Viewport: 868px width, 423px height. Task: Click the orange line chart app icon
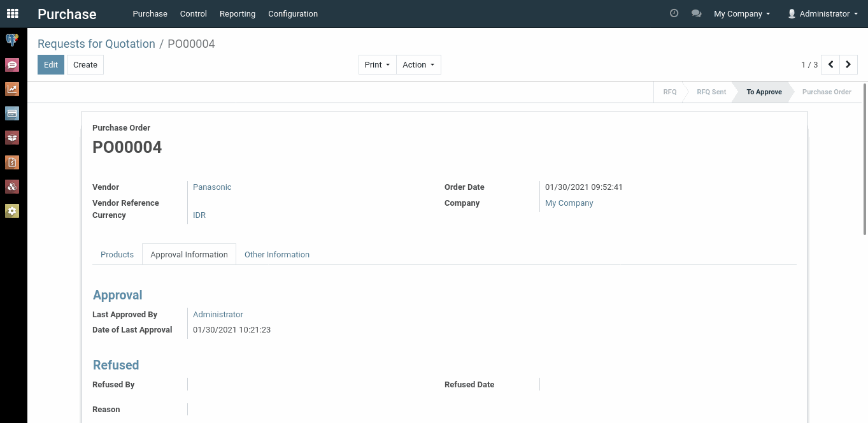[12, 89]
